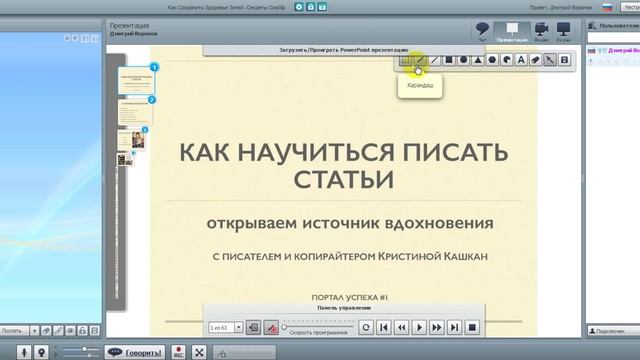This screenshot has height=360, width=640.
Task: Select the filled circle shape tool
Action: (464, 60)
